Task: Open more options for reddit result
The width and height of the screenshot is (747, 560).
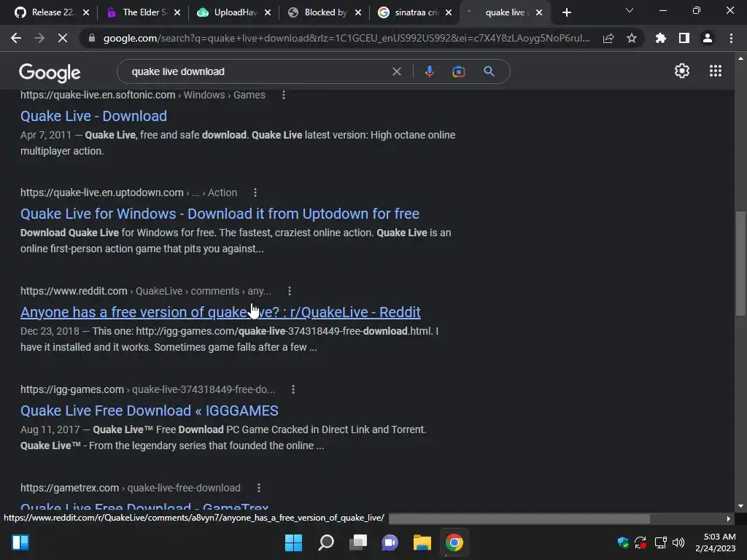Action: click(289, 290)
